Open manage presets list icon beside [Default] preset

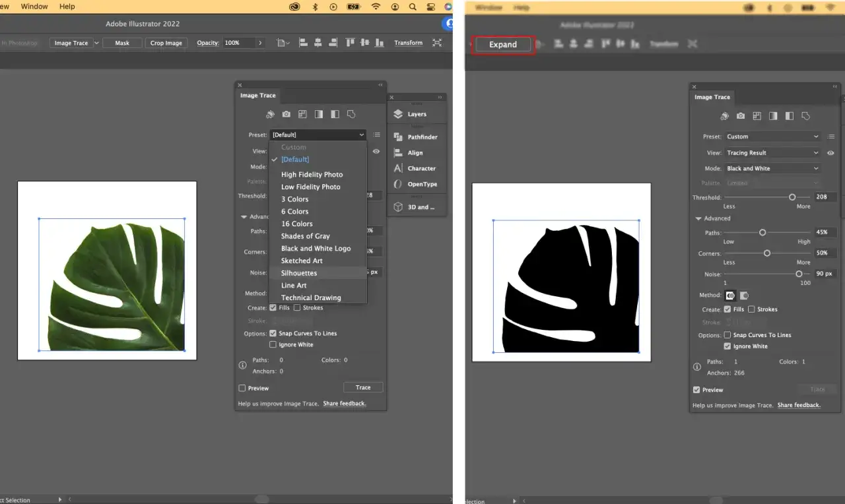click(376, 135)
